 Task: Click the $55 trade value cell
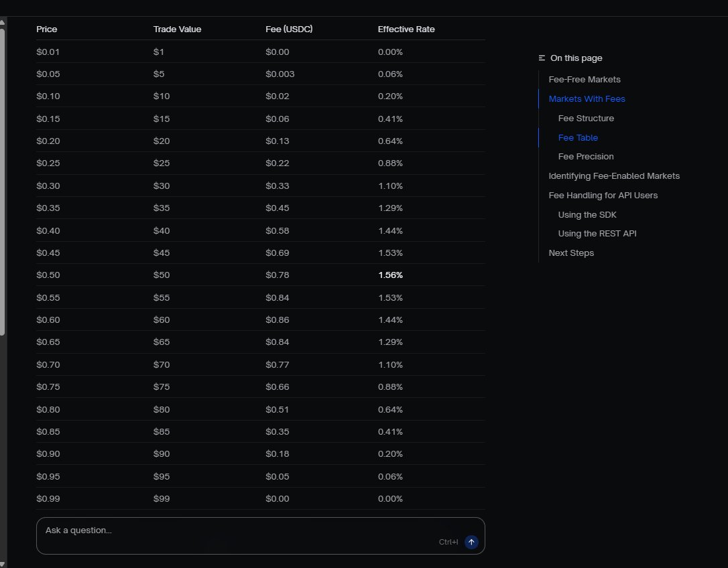(162, 298)
